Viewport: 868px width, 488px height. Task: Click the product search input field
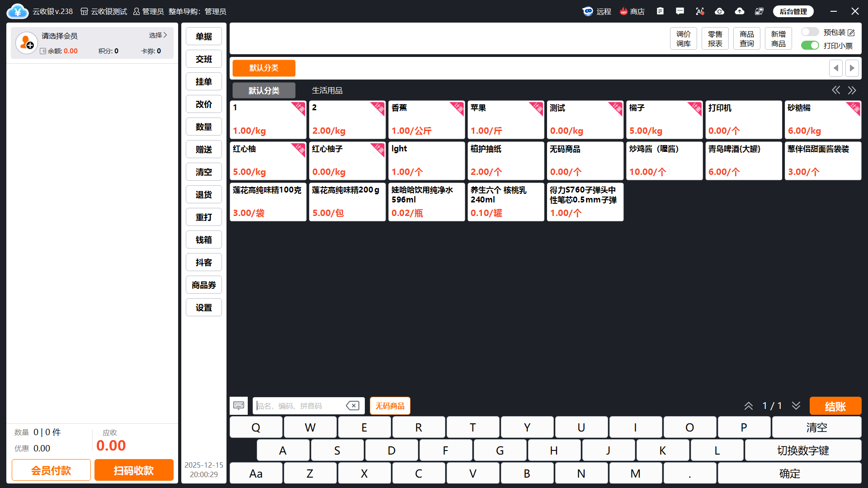298,406
